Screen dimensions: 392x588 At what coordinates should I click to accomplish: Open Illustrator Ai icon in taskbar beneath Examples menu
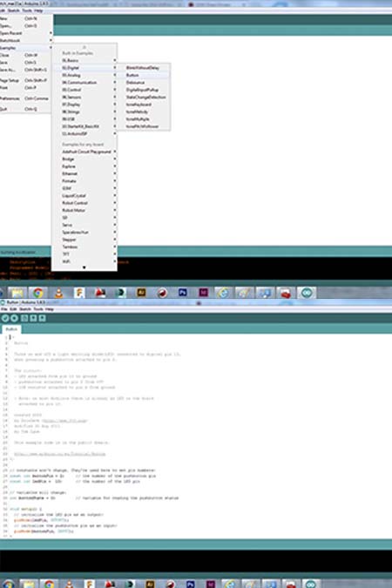pos(141,293)
